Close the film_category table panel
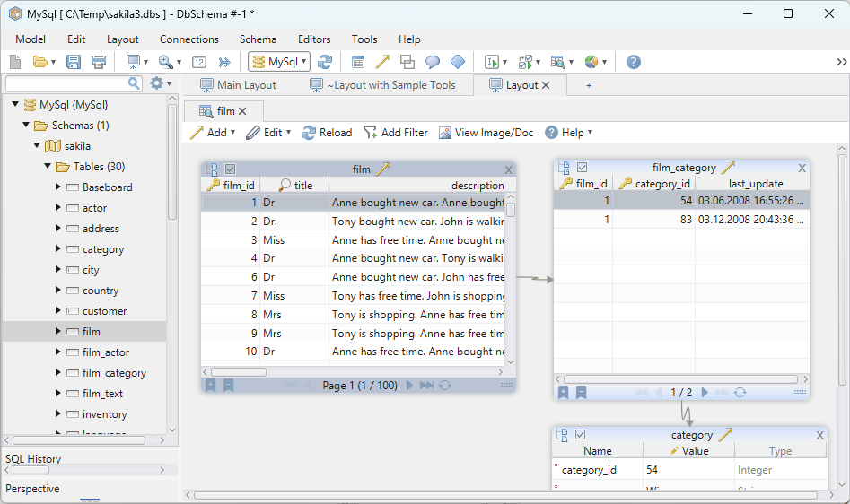Viewport: 850px width, 504px height. tap(802, 169)
